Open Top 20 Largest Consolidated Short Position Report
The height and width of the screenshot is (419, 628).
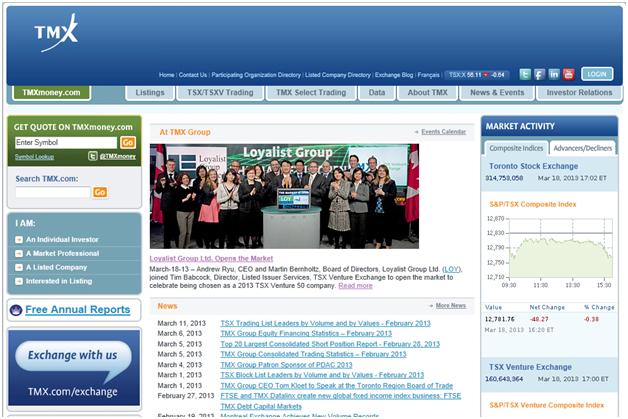[330, 344]
